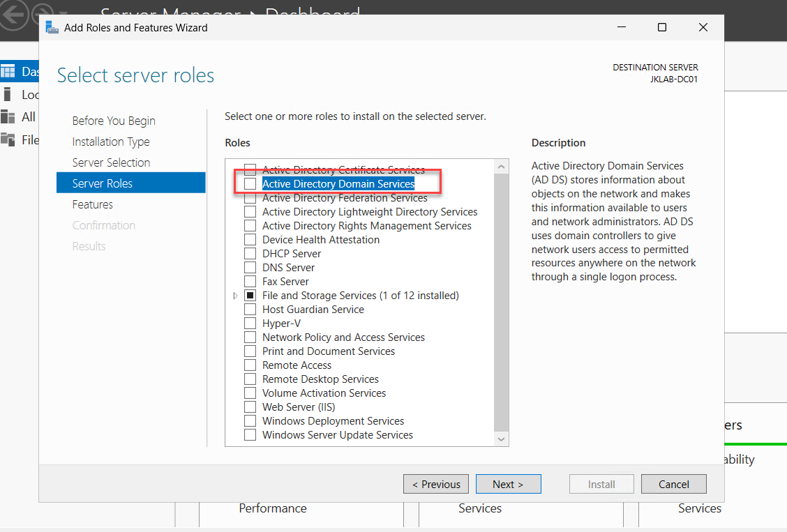
Task: Close the Add Roles and Features Wizard
Action: [x=703, y=27]
